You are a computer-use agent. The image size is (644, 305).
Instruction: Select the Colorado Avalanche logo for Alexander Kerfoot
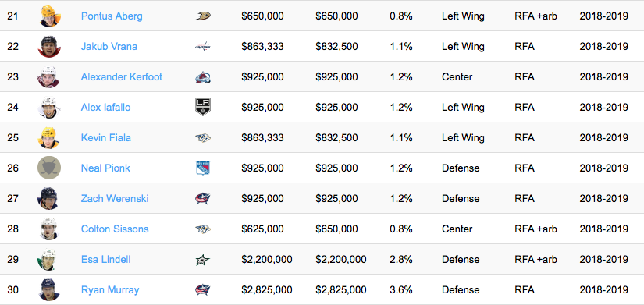click(203, 76)
